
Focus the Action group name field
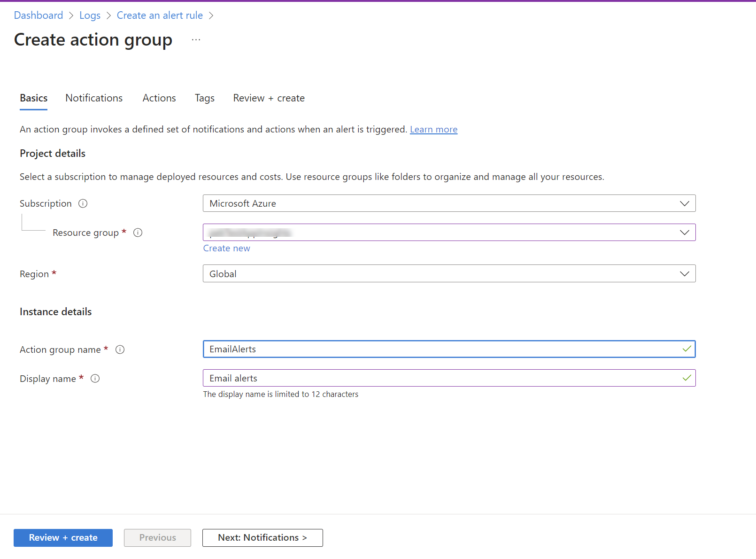[x=449, y=349]
